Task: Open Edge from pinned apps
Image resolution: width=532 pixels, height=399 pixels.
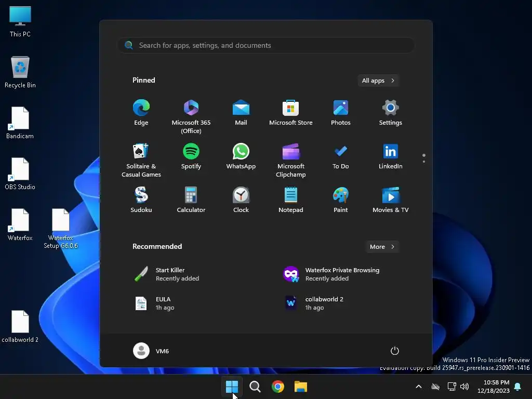Action: coord(141,113)
